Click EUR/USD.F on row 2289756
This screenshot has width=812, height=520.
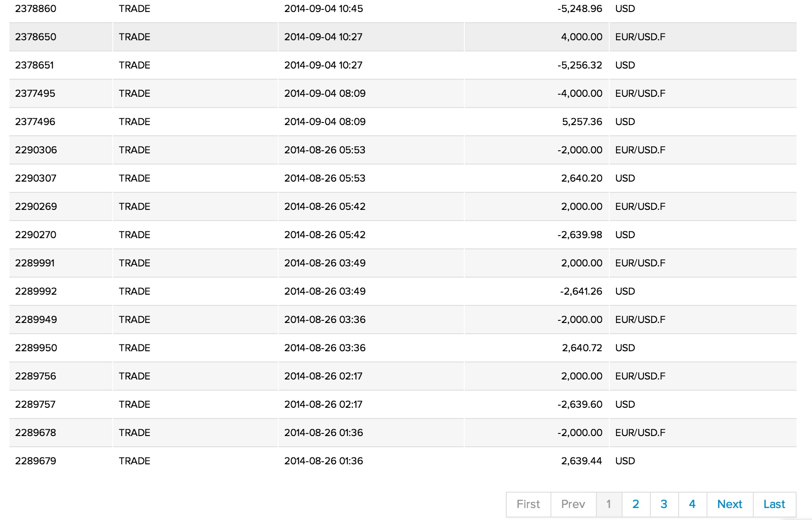640,376
